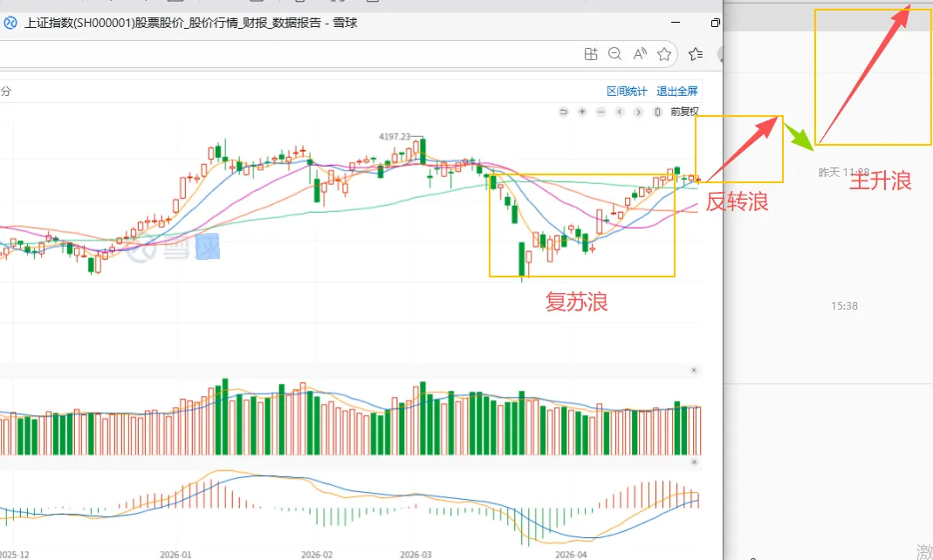Click 退出全屏 to exit fullscreen
Image resolution: width=933 pixels, height=560 pixels.
677,91
